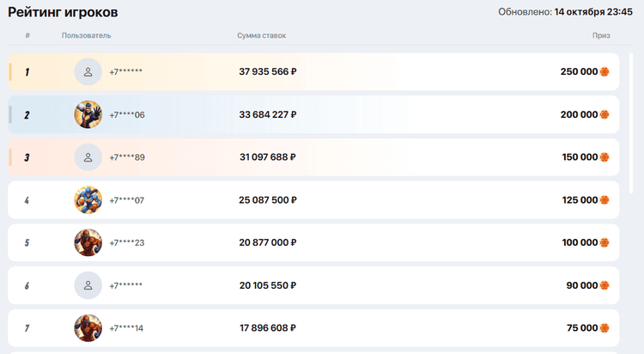Click the avatar of player +7****23
Screen dimensions: 644x354
(88, 242)
